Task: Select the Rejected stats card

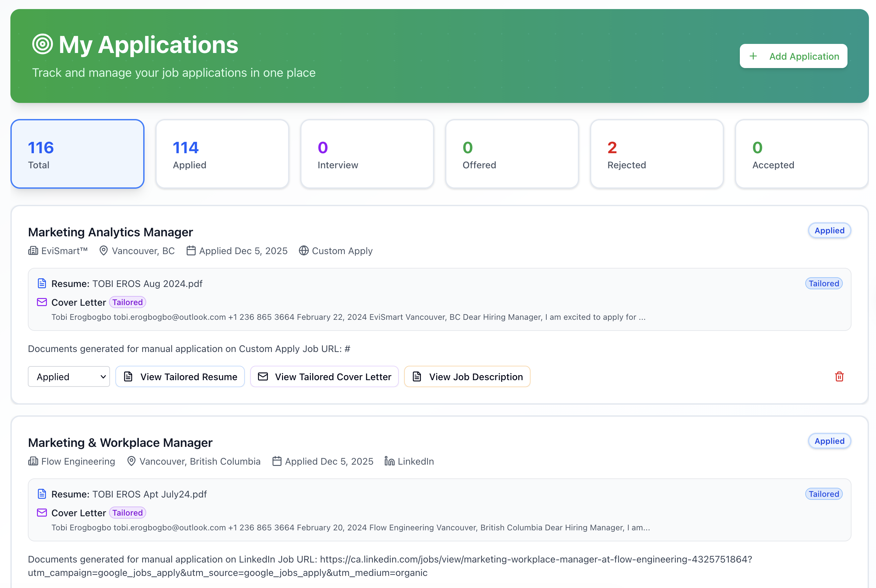Action: (x=657, y=154)
